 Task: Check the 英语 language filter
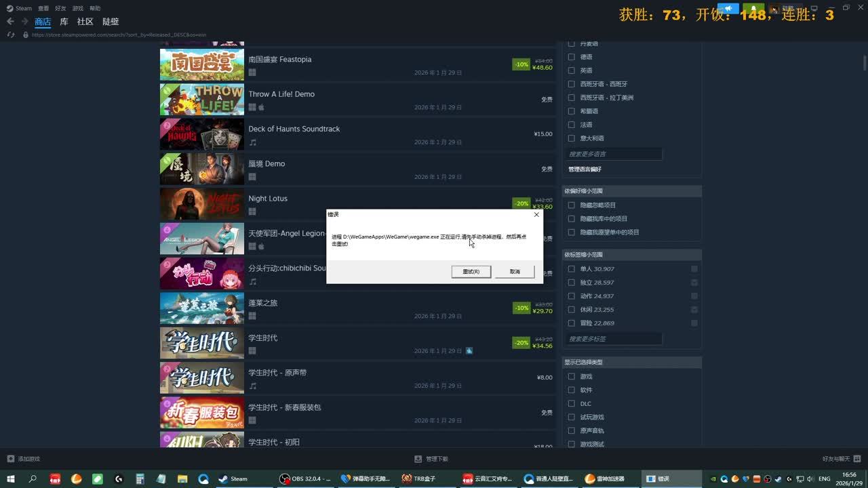click(571, 70)
